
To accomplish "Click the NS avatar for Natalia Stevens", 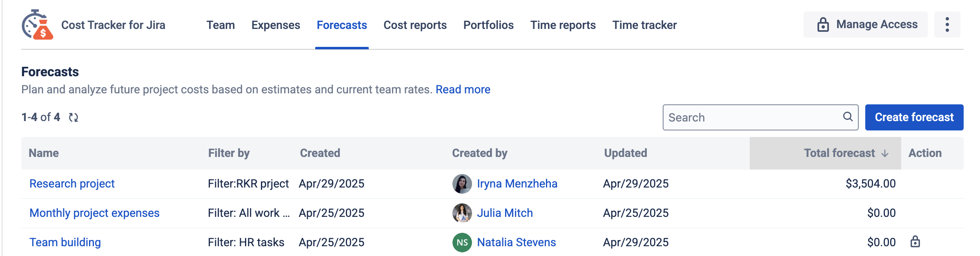I will point(462,243).
